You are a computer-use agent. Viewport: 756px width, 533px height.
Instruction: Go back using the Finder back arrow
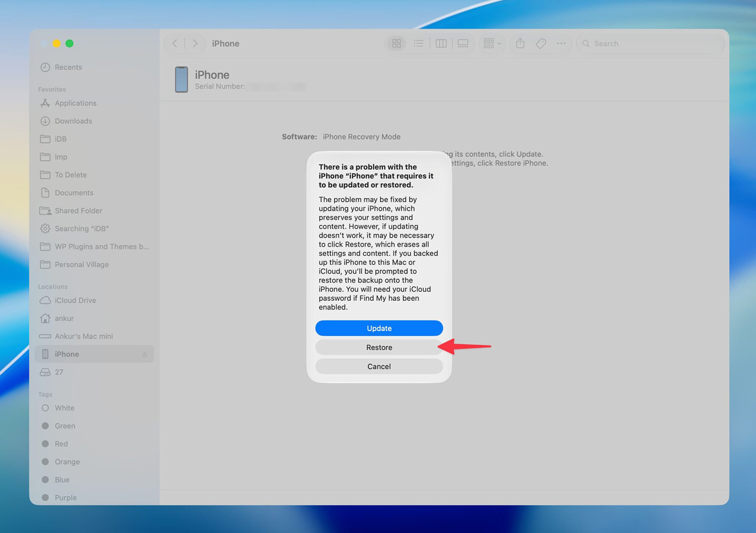pos(175,43)
